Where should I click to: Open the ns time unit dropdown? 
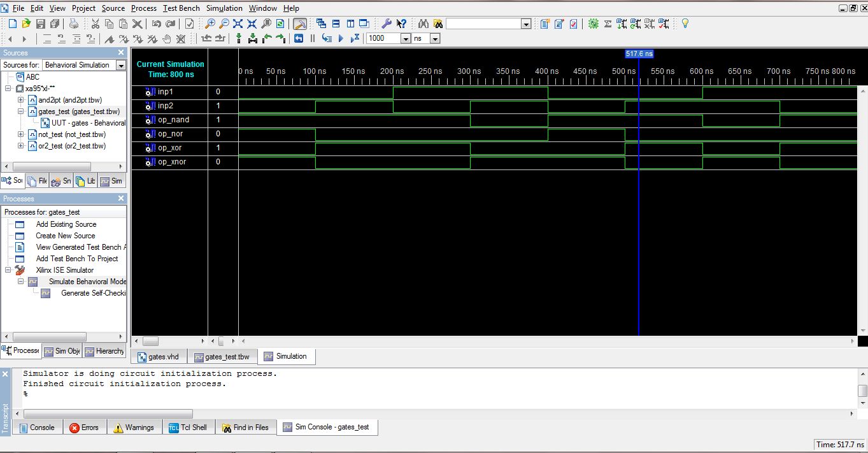[436, 38]
